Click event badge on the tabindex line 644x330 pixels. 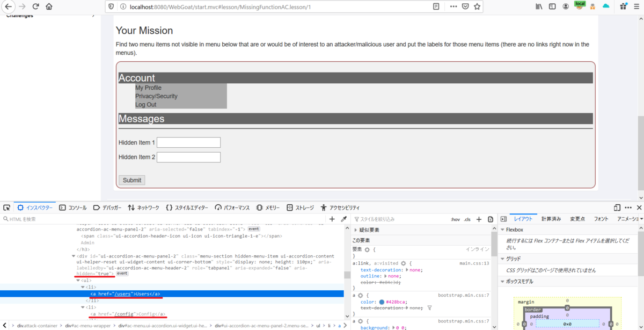coord(253,229)
